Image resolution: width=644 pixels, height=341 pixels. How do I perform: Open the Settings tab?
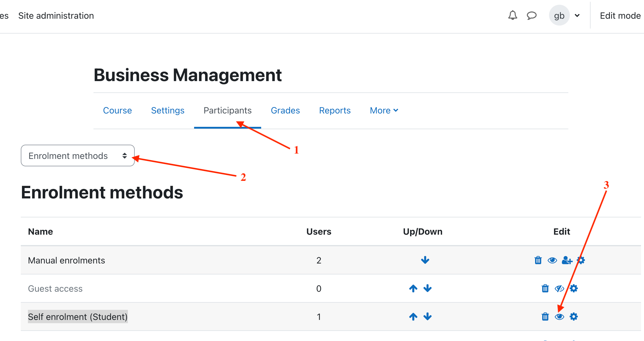(x=168, y=110)
